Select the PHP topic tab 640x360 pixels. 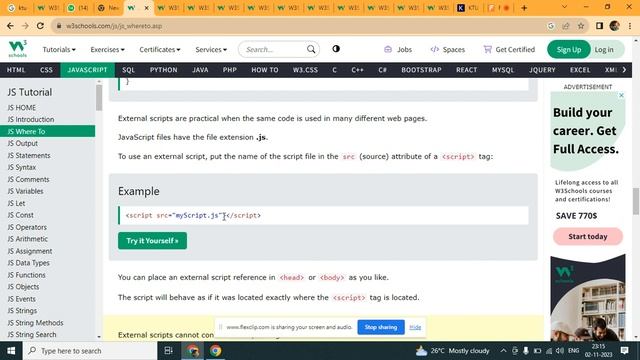pyautogui.click(x=229, y=70)
